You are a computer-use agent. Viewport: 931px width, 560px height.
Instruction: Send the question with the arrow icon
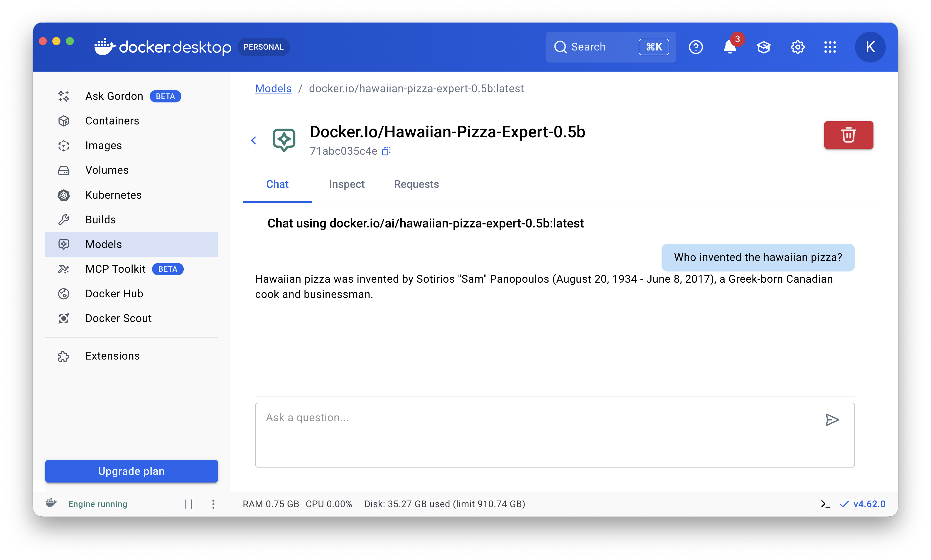[832, 420]
